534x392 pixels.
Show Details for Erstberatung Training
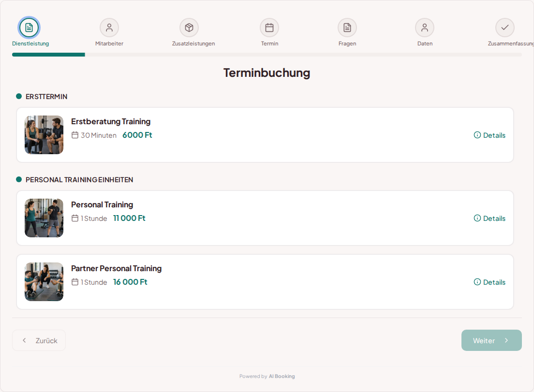point(489,135)
